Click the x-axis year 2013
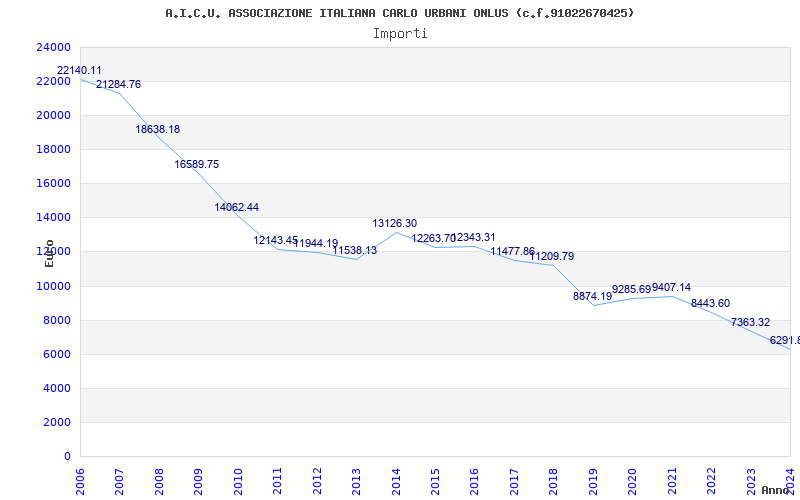 356,481
